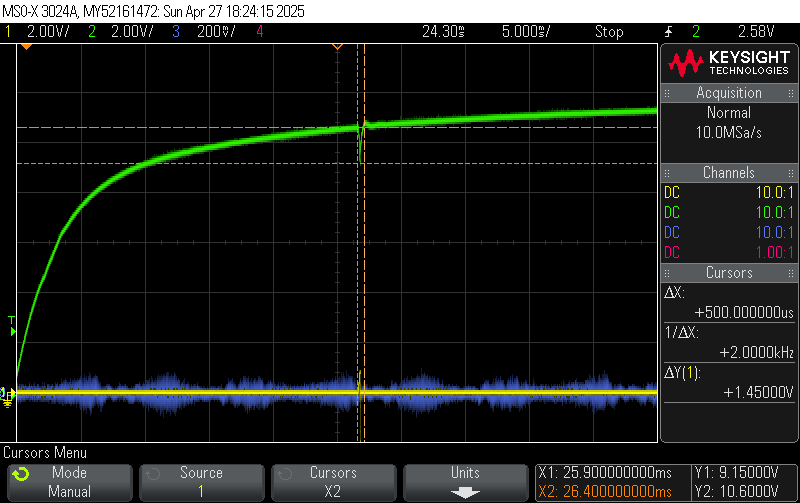Viewport: 800px width, 503px height.
Task: Click the Mode Manual softkey
Action: click(x=70, y=482)
